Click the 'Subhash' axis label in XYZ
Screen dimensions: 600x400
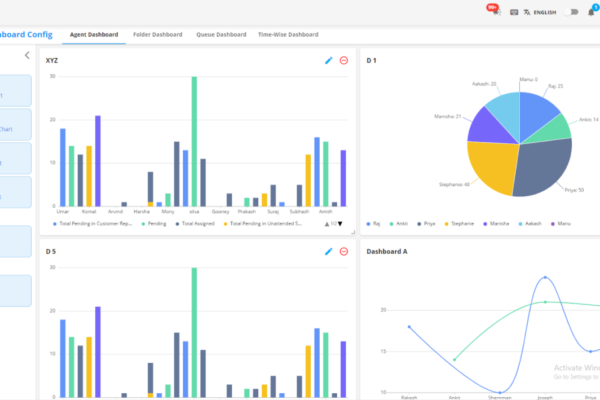coord(299,211)
